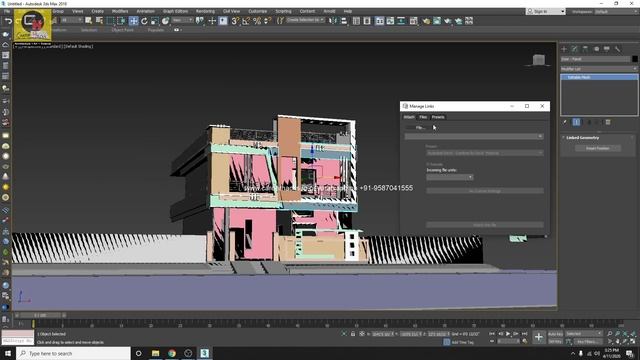The image size is (640, 360).
Task: Open the Modifier List dropdown
Action: click(599, 69)
